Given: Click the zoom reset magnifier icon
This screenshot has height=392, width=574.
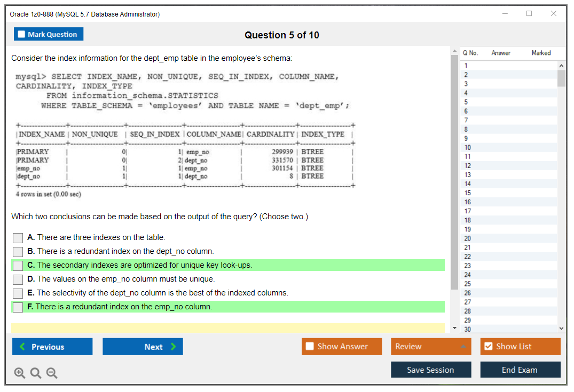Looking at the screenshot, I should (35, 373).
